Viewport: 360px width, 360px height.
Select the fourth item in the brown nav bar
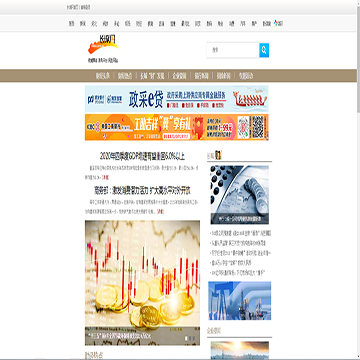coord(179,76)
